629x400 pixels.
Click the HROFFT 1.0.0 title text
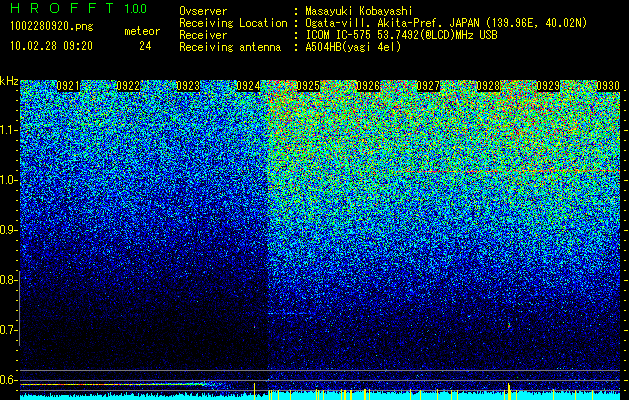[x=79, y=8]
